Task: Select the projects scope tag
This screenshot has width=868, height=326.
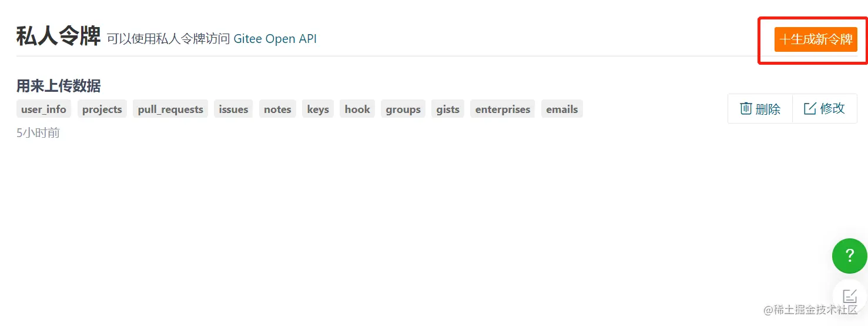Action: [x=102, y=109]
